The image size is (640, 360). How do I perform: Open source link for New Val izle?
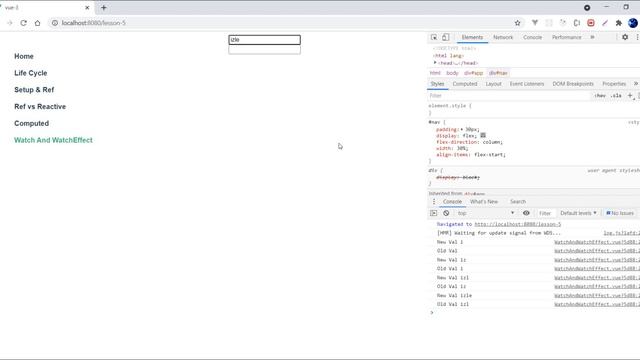(597, 295)
